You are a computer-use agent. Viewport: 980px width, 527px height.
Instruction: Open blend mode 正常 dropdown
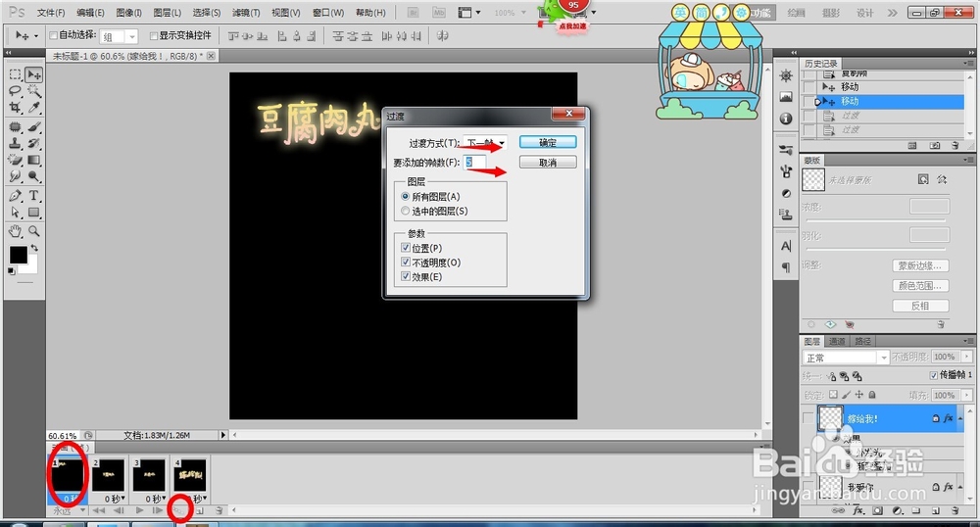(x=845, y=358)
